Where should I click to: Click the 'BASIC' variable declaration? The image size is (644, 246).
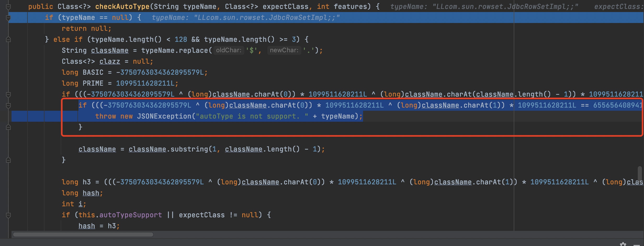tap(93, 72)
